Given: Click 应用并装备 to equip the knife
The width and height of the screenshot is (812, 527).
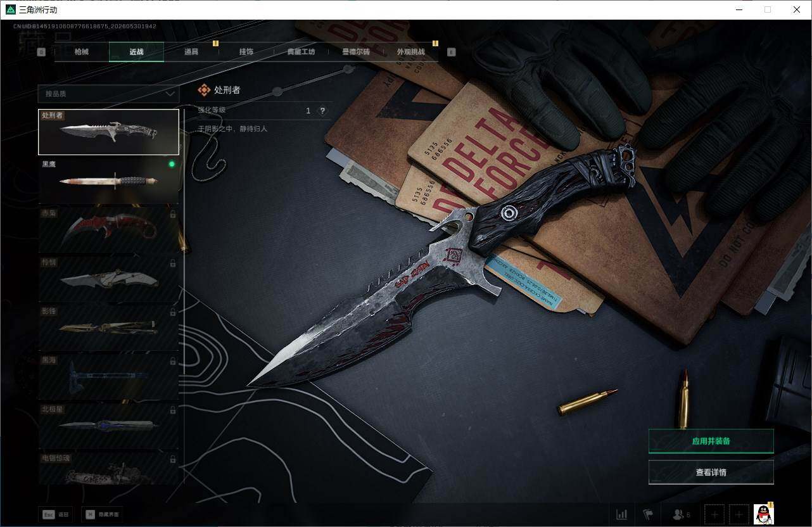Looking at the screenshot, I should (711, 441).
